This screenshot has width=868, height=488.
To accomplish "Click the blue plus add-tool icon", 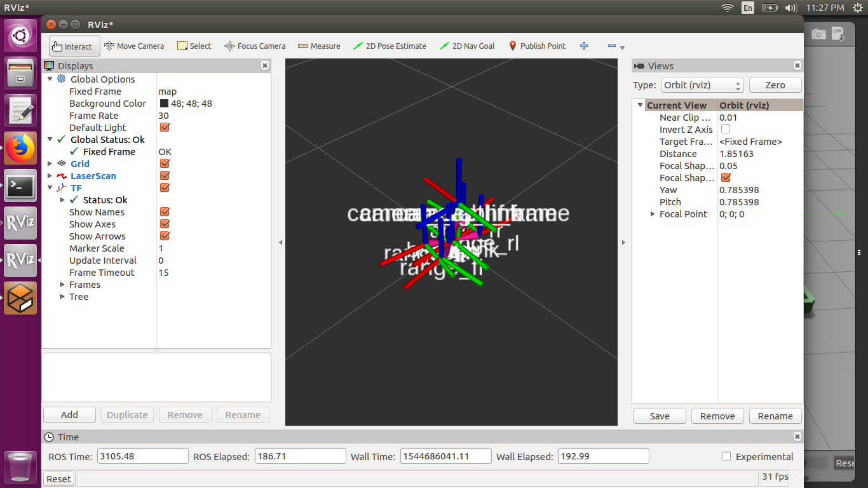I will [x=584, y=46].
